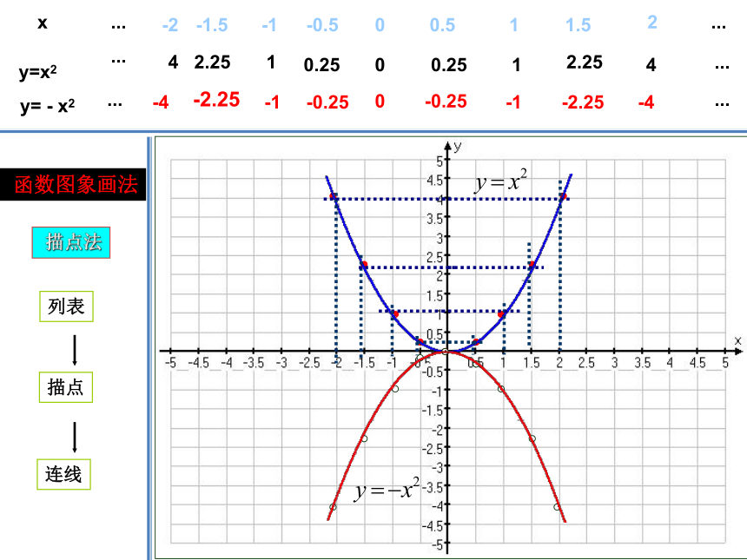Click the blue x value 0 in header row
The height and width of the screenshot is (560, 747).
coord(380,25)
